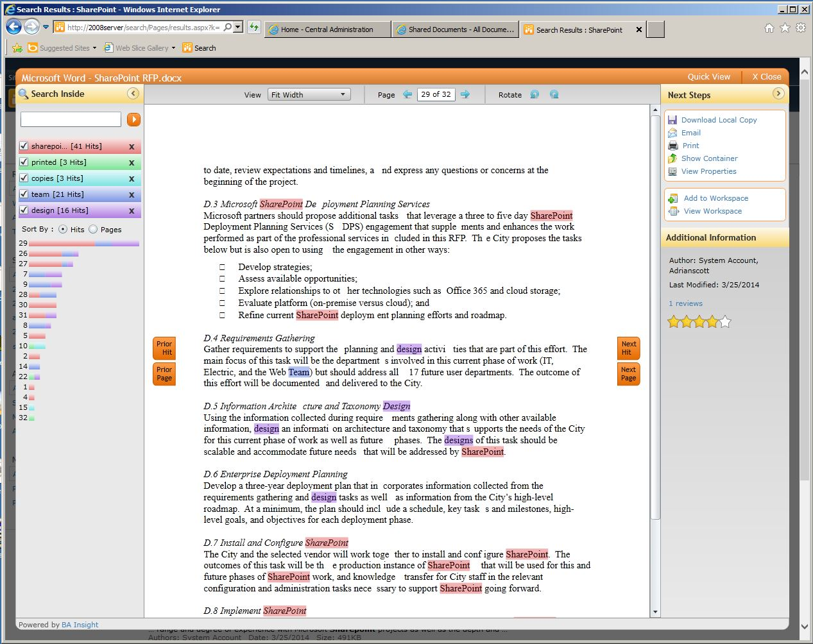The height and width of the screenshot is (644, 813).
Task: Jump to the Next Page
Action: pyautogui.click(x=629, y=374)
